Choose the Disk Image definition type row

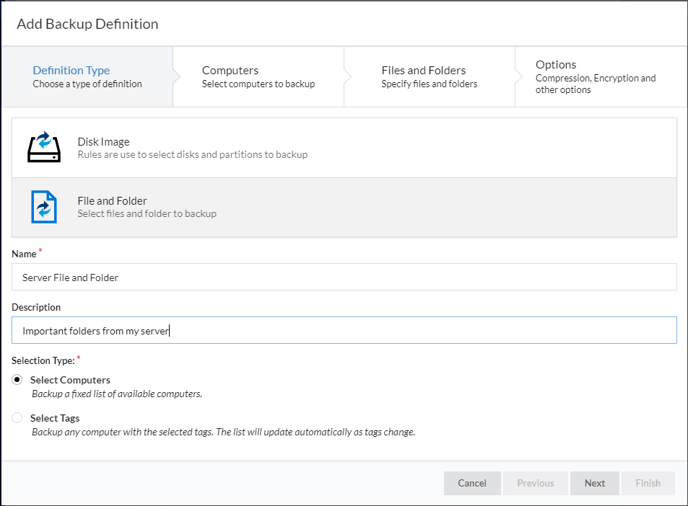tap(344, 147)
